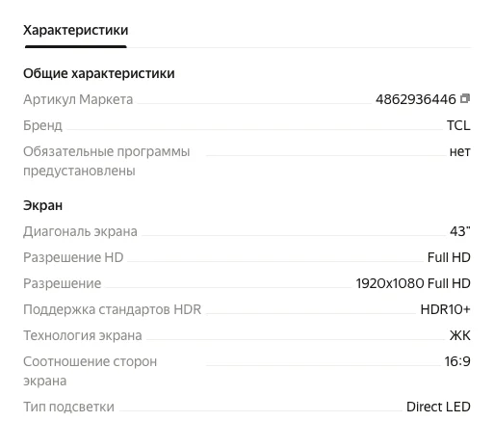Click the Обязательные программы предустановлены label
Image resolution: width=494 pixels, height=448 pixels.
[x=107, y=161]
